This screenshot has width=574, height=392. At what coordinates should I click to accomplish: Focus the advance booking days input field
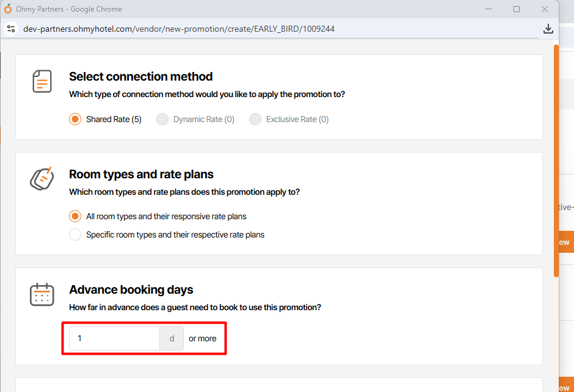click(x=114, y=338)
